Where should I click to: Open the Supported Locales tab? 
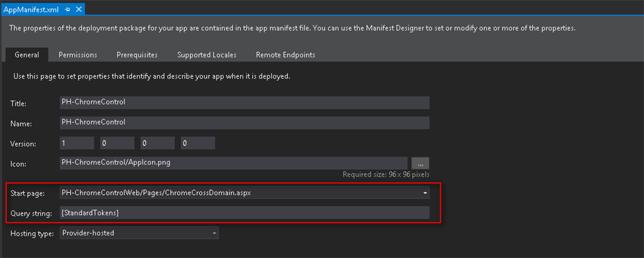206,55
